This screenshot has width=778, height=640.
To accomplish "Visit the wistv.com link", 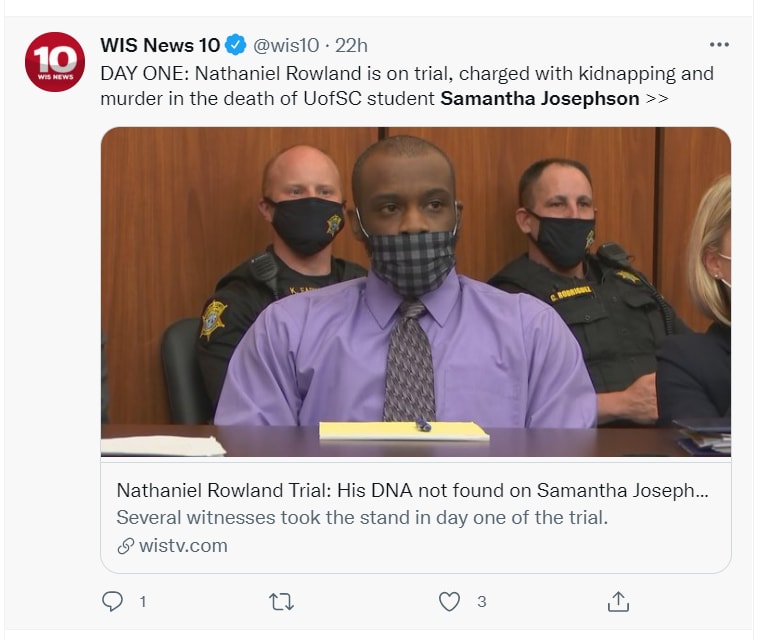I will [183, 546].
